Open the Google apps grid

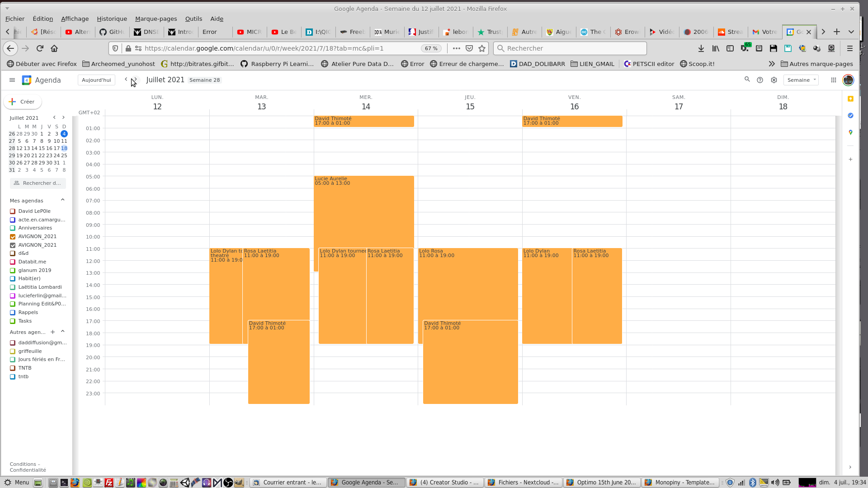coord(833,80)
